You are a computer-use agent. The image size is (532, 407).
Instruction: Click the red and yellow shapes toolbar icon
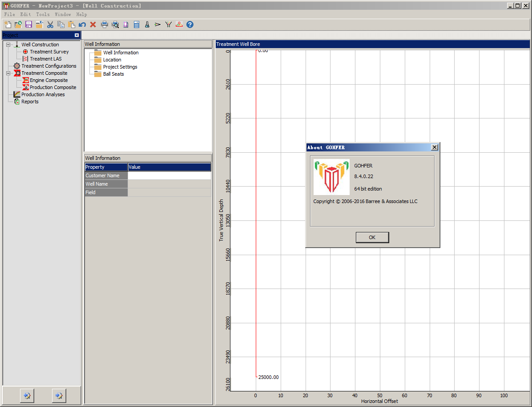click(179, 24)
